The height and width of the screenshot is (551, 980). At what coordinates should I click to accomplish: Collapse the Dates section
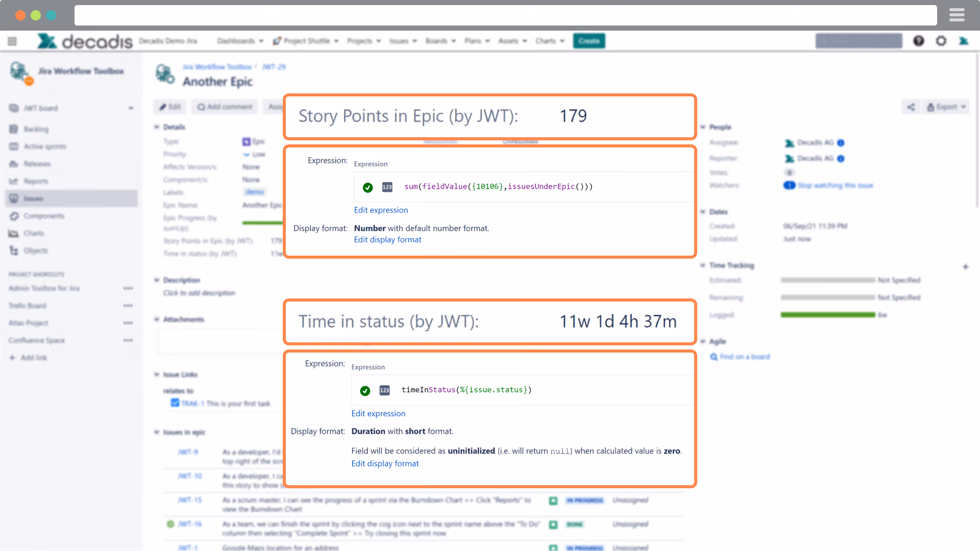[x=703, y=212]
